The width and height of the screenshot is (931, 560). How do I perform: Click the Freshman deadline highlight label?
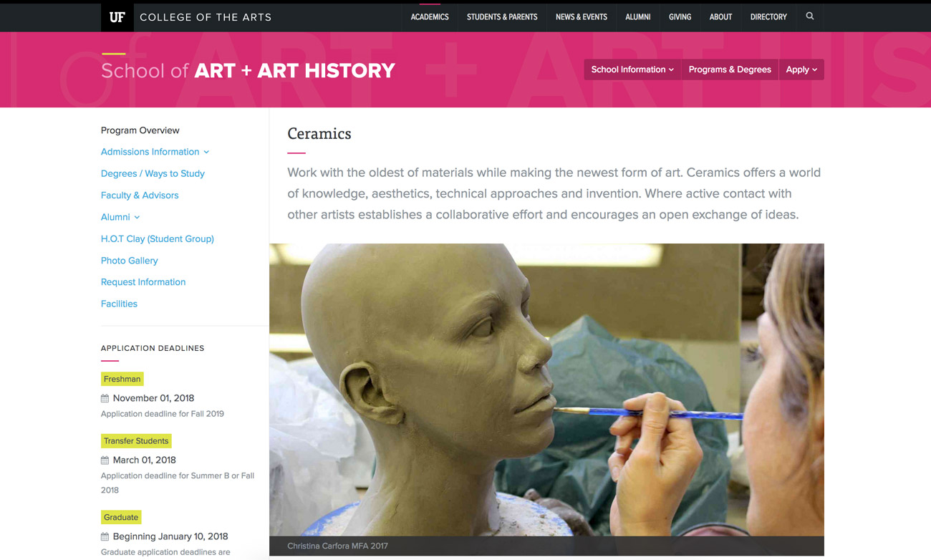(122, 378)
